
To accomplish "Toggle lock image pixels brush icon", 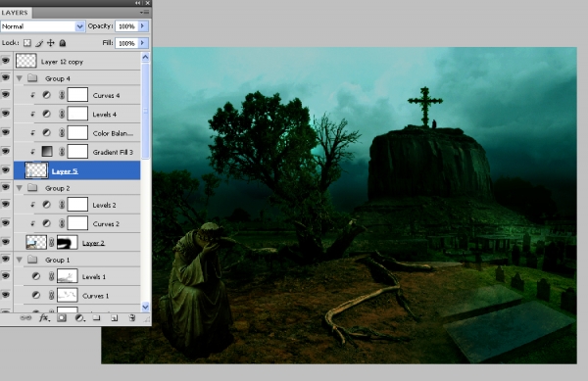I will pyautogui.click(x=39, y=43).
